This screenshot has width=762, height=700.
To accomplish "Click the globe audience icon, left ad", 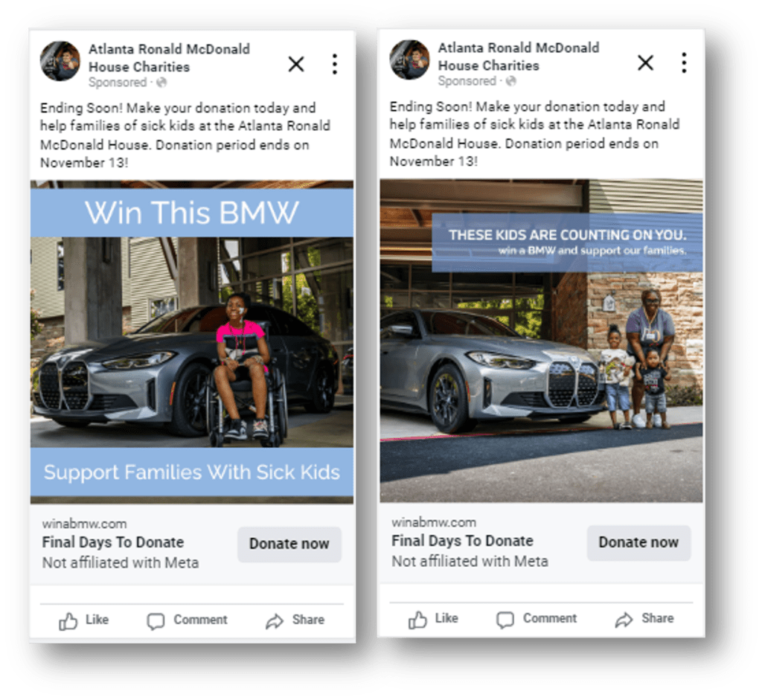I will click(x=161, y=83).
